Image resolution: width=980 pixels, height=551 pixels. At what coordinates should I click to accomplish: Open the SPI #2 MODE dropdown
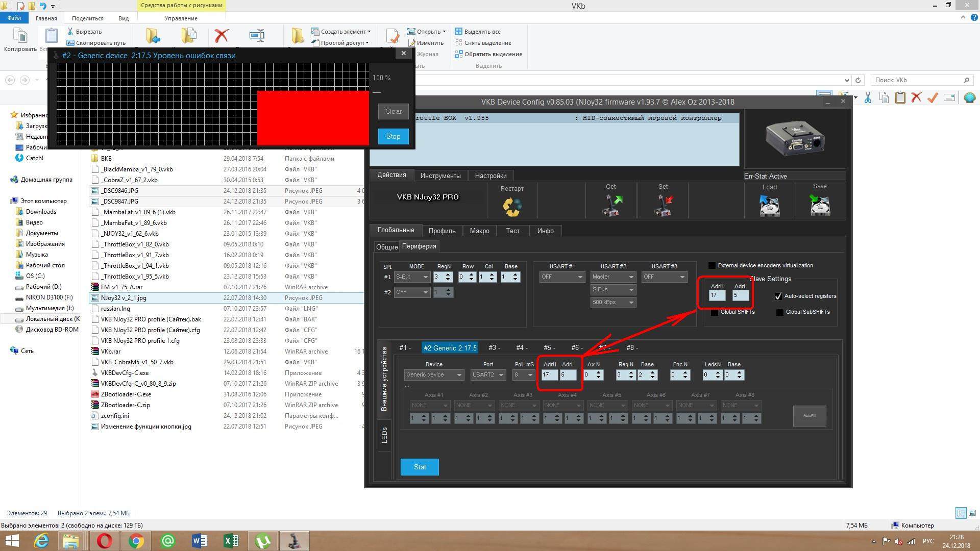[x=412, y=292]
